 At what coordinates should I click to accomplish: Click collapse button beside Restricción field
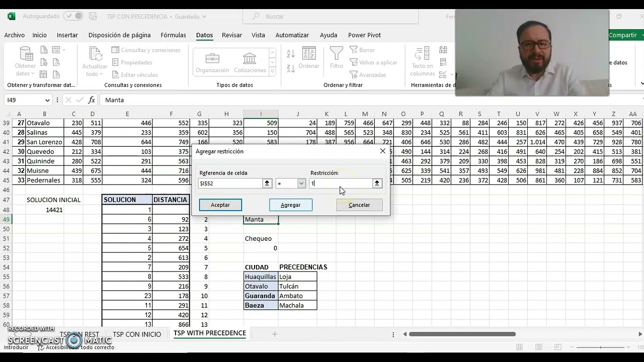377,184
